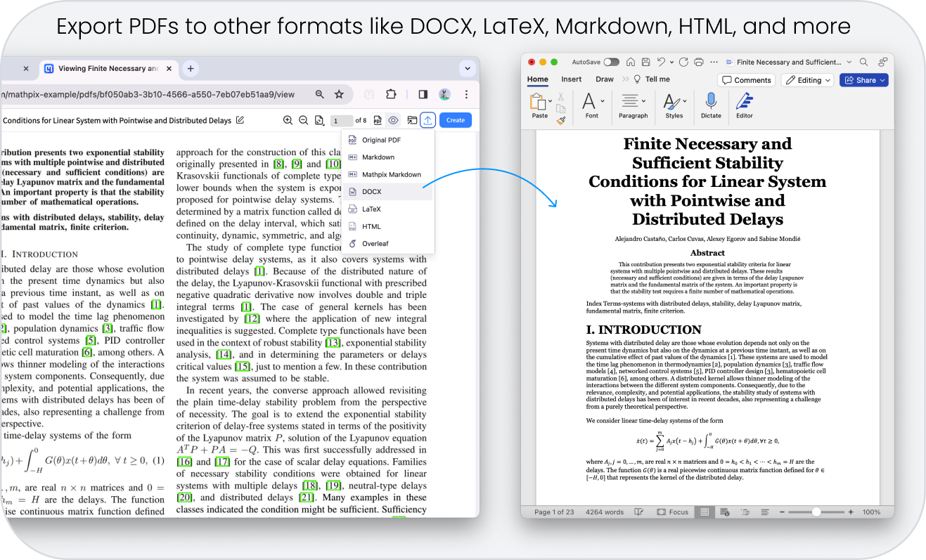Save the Word document with the disk icon
Image resolution: width=926 pixels, height=560 pixels.
coord(645,62)
